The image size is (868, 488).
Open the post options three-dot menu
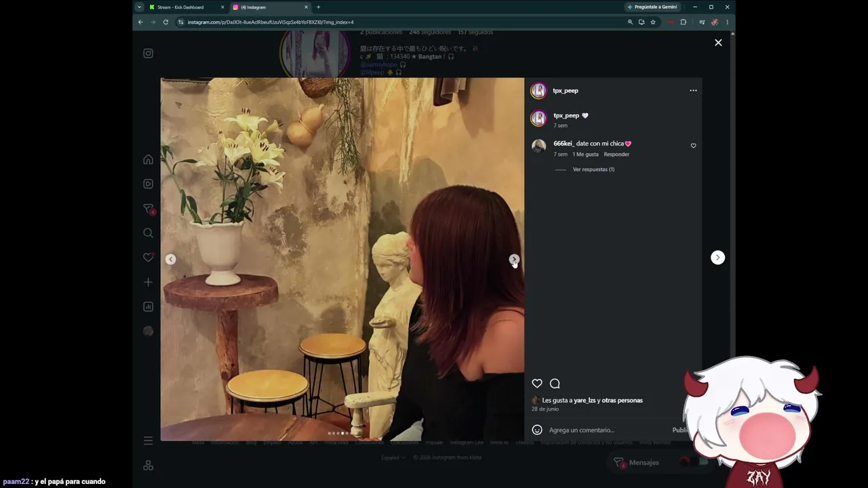coord(693,90)
